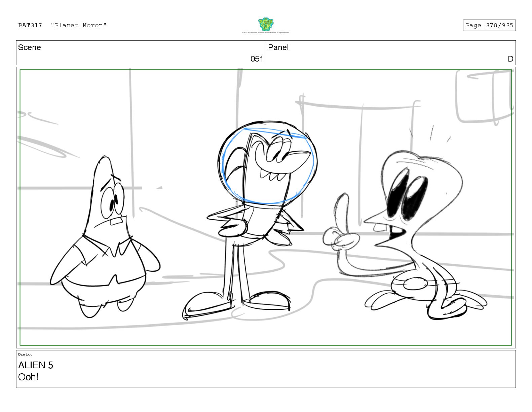Click the 'PAT317' episode code
The image size is (532, 412).
pyautogui.click(x=30, y=25)
